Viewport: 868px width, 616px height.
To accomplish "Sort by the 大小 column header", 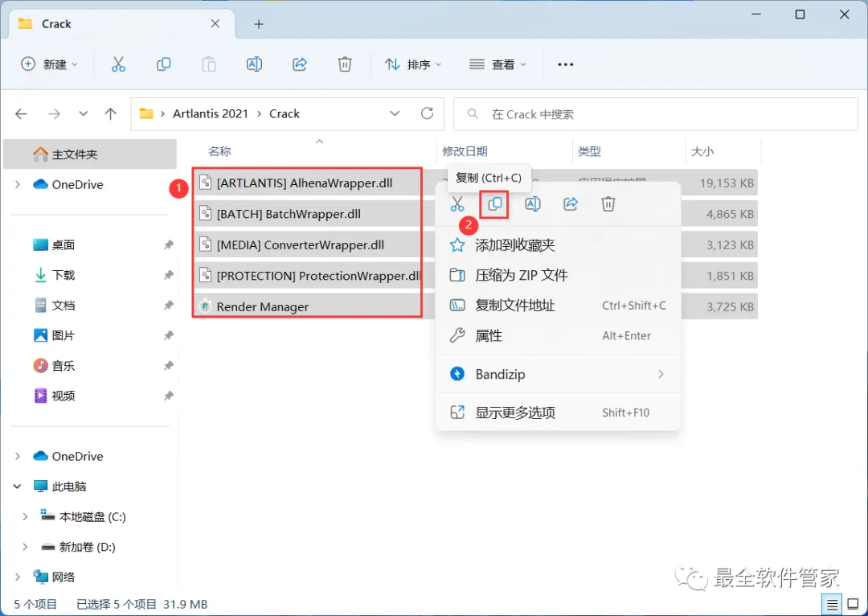I will click(x=702, y=151).
